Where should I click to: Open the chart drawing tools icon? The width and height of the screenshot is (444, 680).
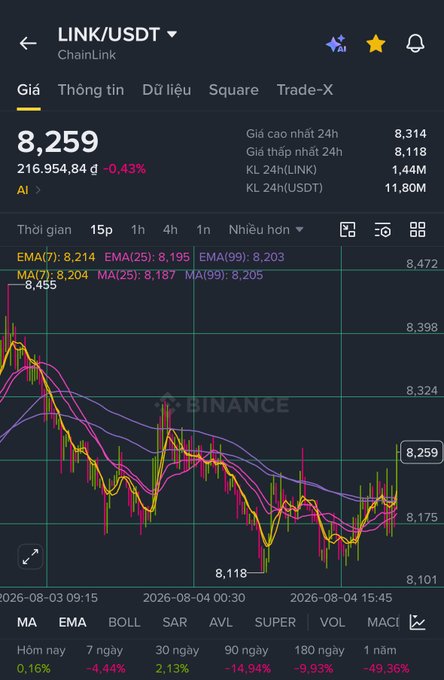[347, 229]
